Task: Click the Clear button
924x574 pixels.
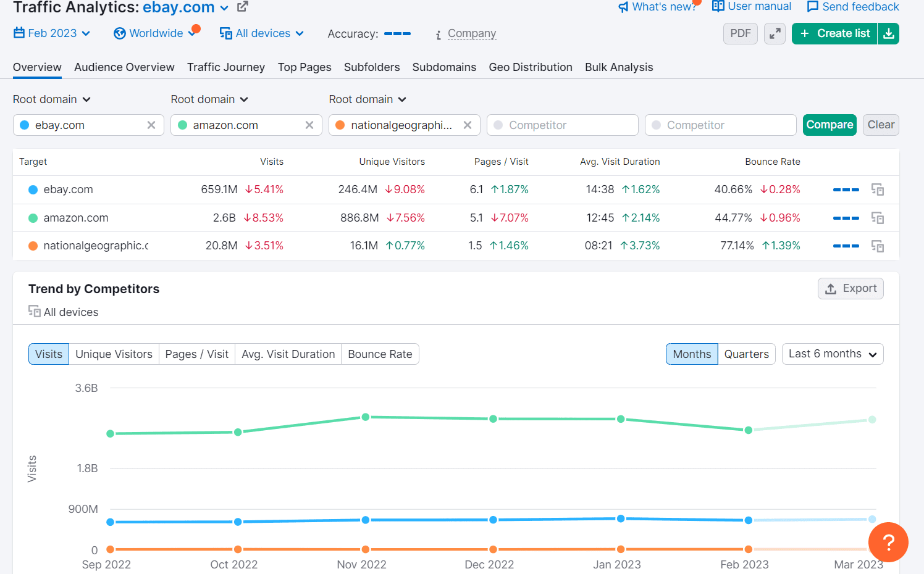Action: (881, 125)
